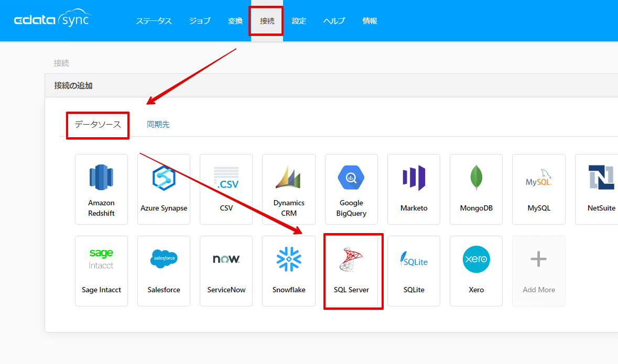Pick the MySQL connector
The height and width of the screenshot is (364, 618).
coord(539,189)
